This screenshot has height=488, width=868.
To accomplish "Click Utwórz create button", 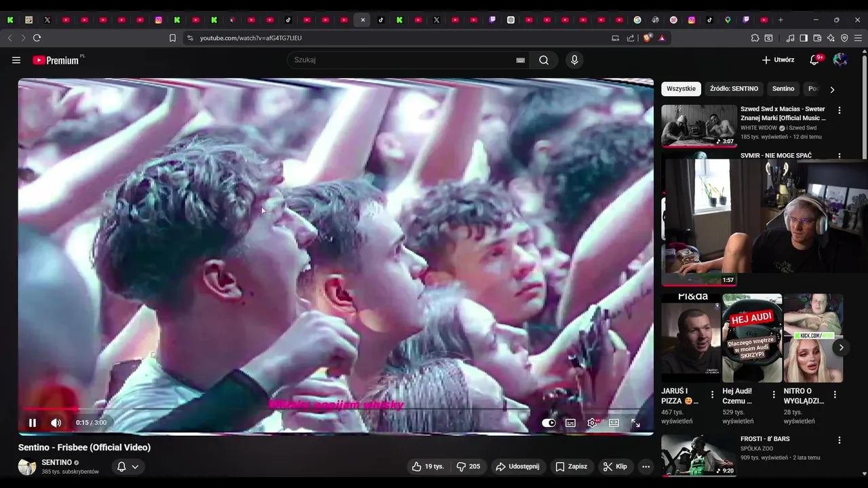I will (x=778, y=60).
